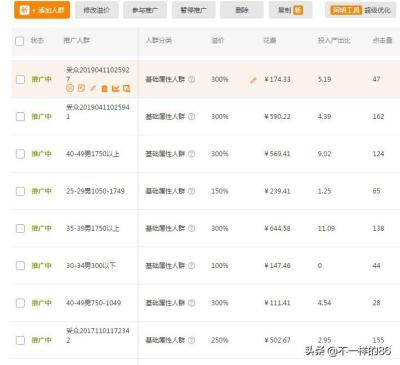400x365 pixels.
Task: Click audience name 35-39男1750以上
Action: click(93, 229)
